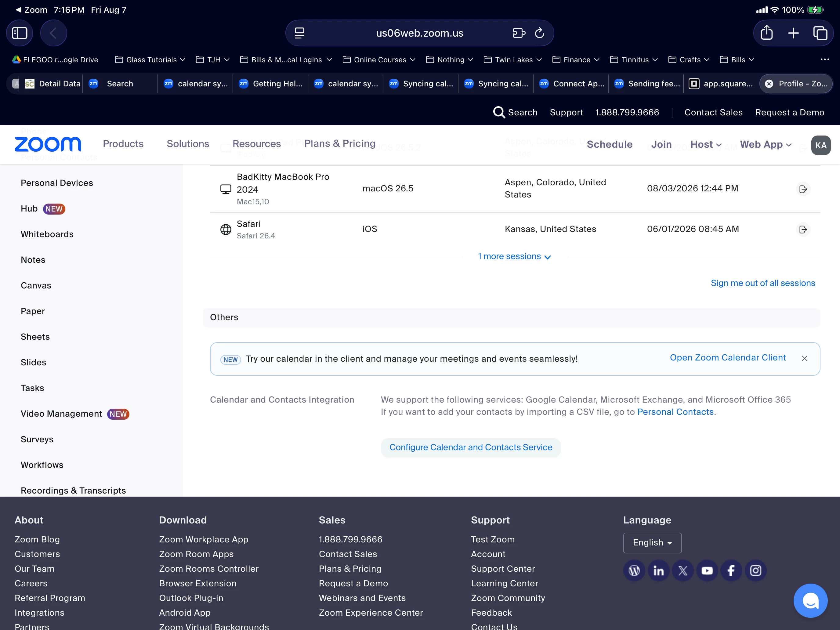
Task: Open a new tab with the plus icon
Action: pyautogui.click(x=793, y=33)
